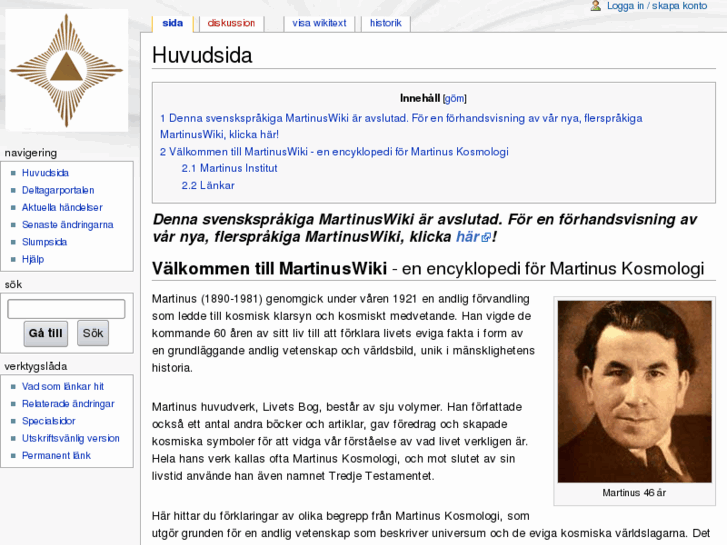Open 'Aktuella händelser' sidebar link
727x545 pixels.
62,207
